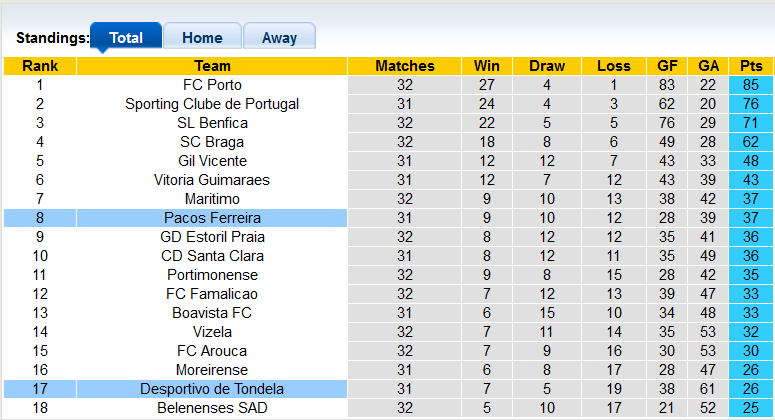
Task: Click the Matches column header
Action: 405,66
